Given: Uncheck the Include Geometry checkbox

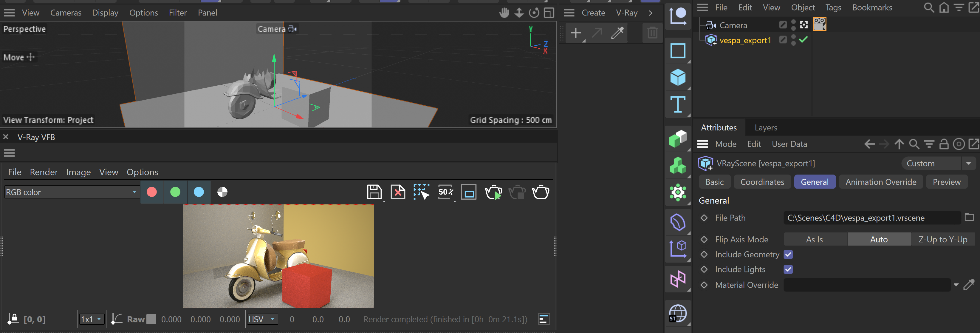Looking at the screenshot, I should 788,255.
